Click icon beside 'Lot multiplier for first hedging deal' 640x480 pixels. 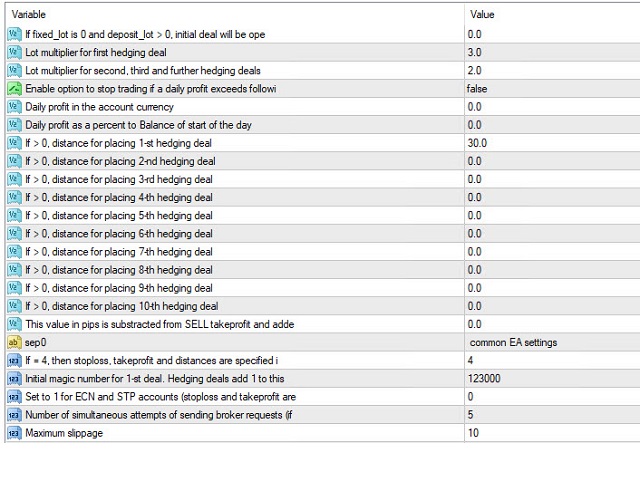click(x=14, y=52)
